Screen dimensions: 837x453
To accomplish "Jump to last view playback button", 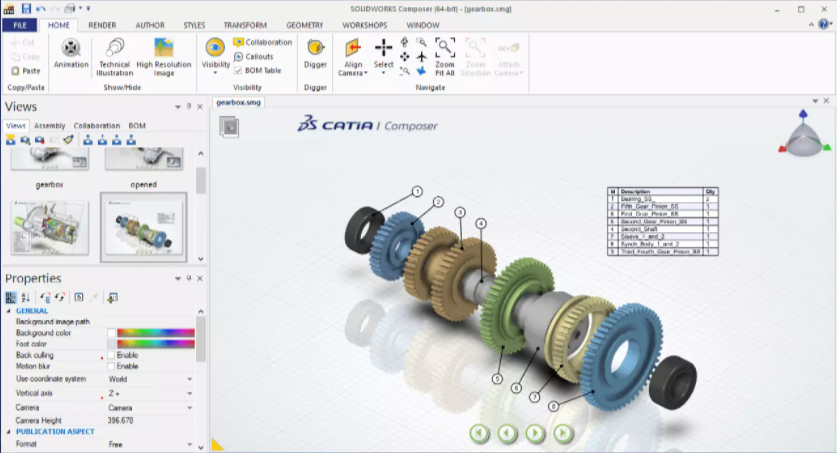I will click(x=563, y=433).
